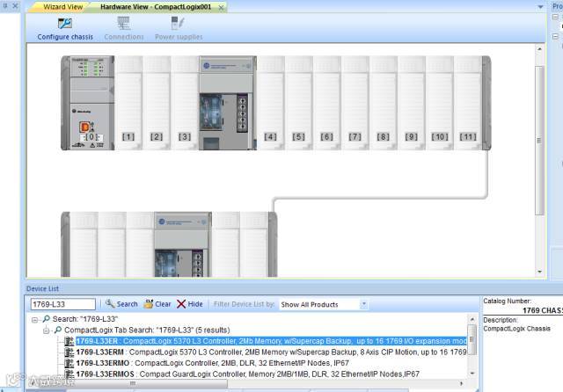Close the Hardware View CompactLogix001 tab
The width and height of the screenshot is (563, 392).
click(x=221, y=7)
